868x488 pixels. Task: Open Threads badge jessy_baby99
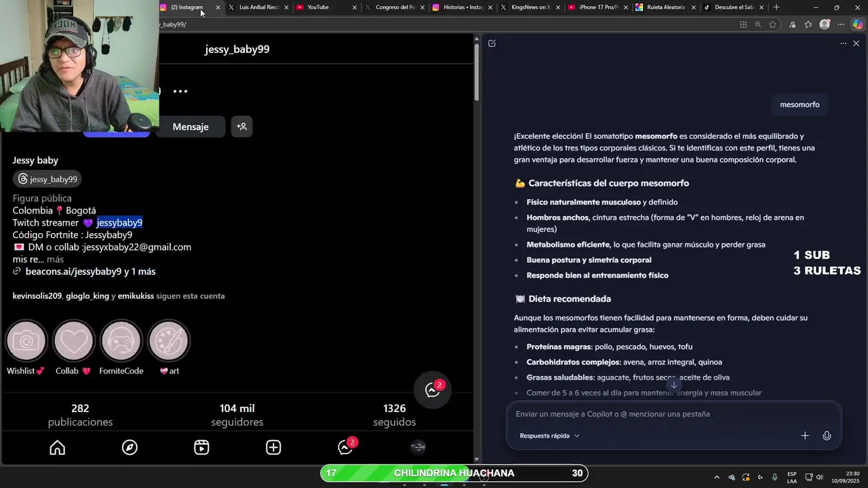(x=47, y=179)
